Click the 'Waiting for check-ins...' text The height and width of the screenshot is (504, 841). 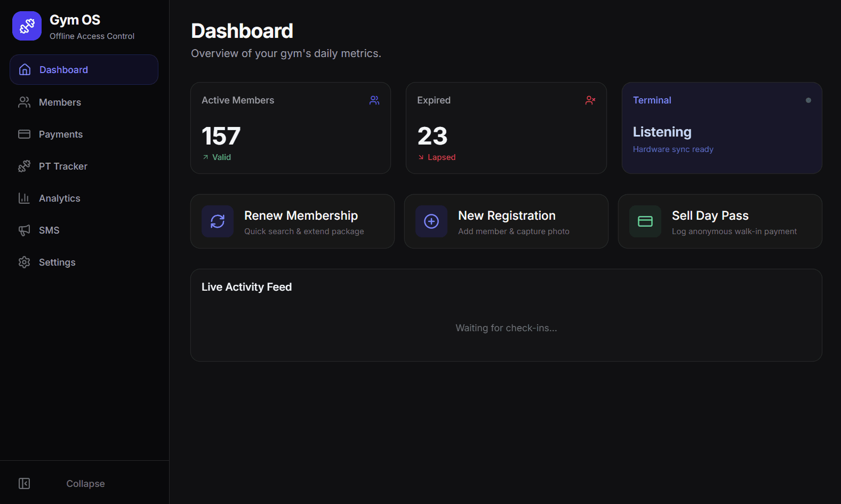point(506,328)
